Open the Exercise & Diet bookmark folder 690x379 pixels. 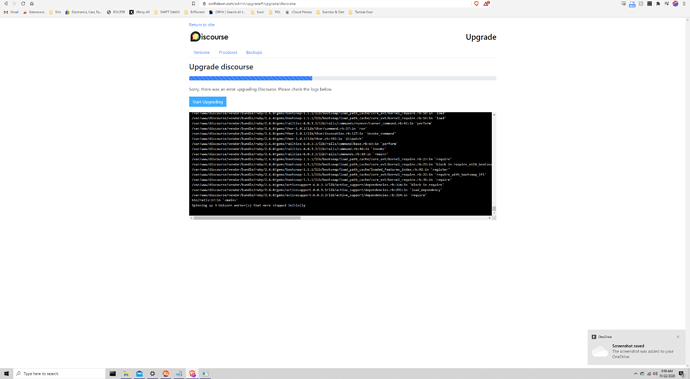330,12
